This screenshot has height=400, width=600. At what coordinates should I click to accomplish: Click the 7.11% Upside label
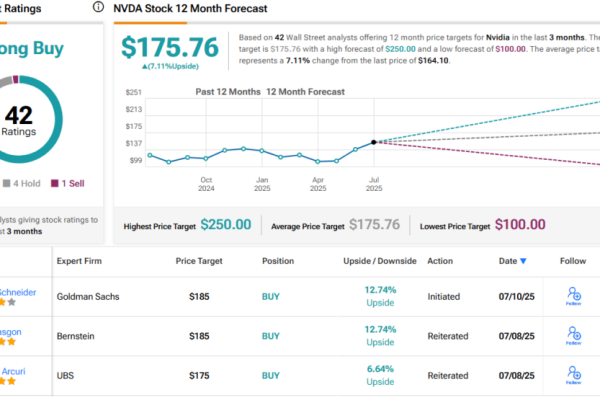[170, 66]
